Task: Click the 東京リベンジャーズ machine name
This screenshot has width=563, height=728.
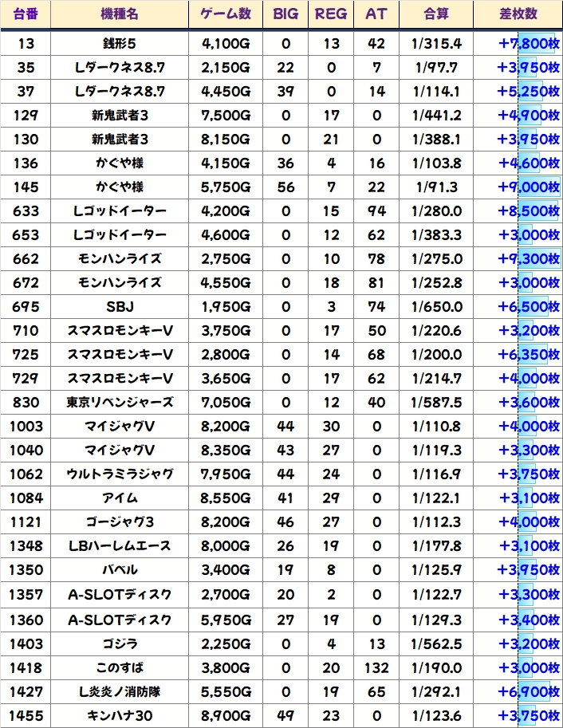Action: point(119,403)
